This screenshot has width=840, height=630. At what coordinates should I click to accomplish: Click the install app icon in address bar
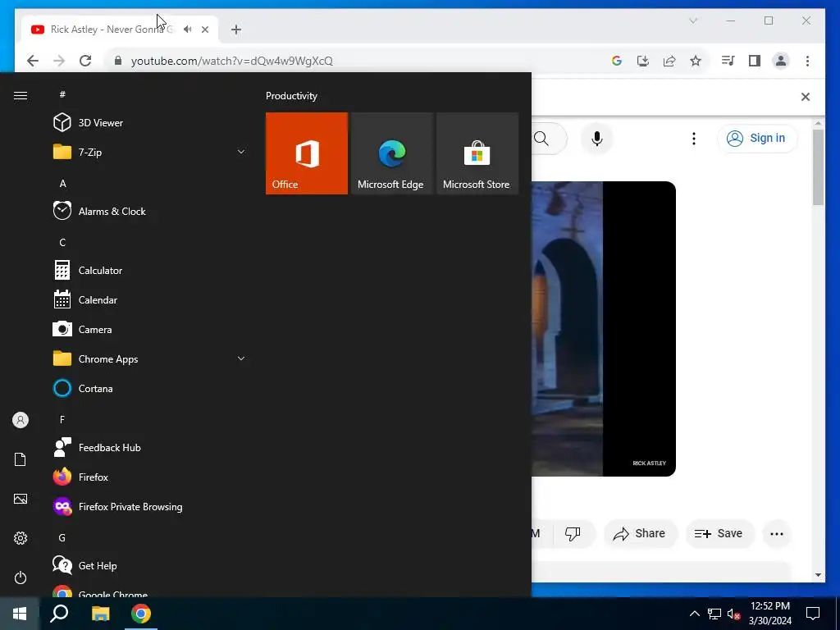tap(643, 61)
